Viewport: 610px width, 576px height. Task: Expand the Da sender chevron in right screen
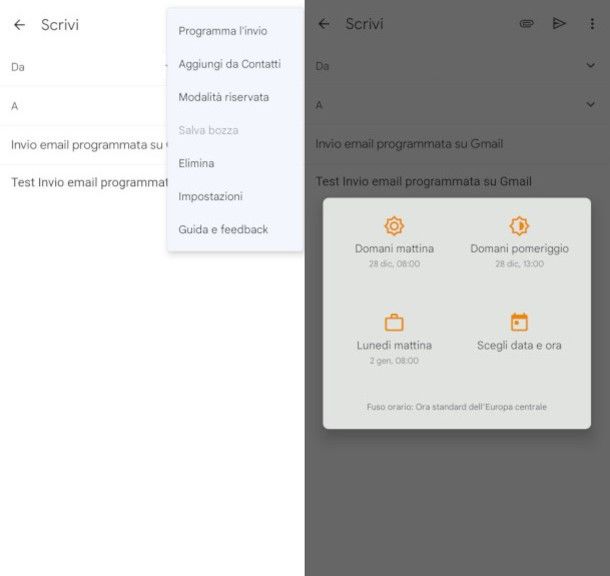click(x=591, y=65)
